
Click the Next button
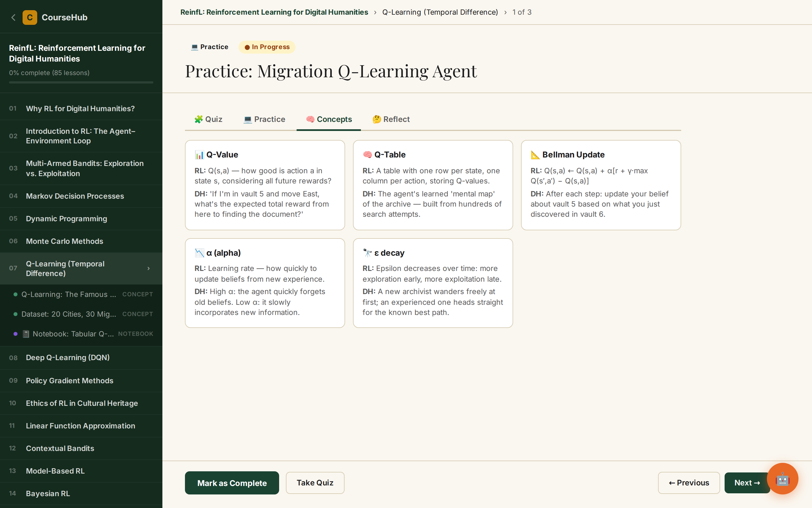(747, 483)
